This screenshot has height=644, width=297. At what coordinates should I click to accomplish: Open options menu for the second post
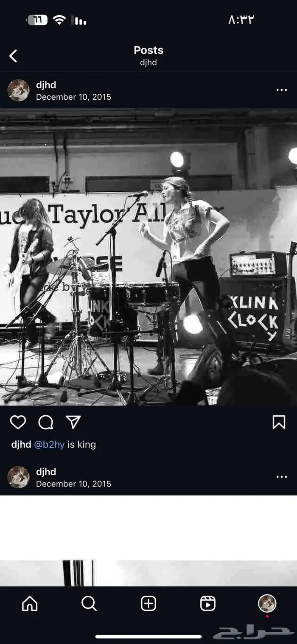pyautogui.click(x=282, y=477)
